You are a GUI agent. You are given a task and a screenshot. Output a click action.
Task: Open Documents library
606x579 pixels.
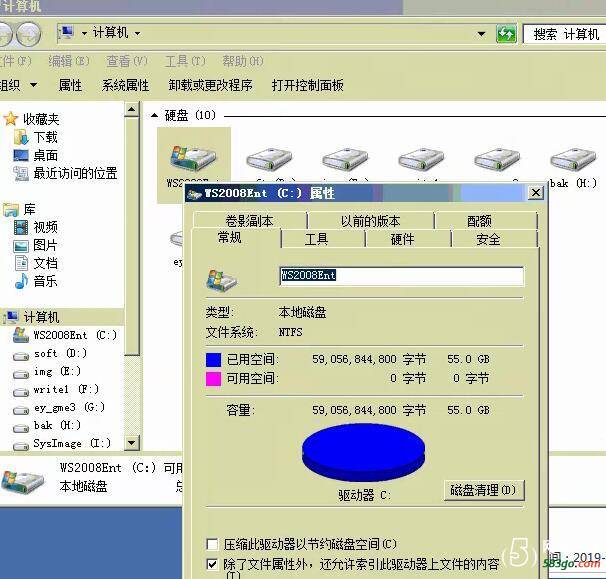(x=36, y=263)
